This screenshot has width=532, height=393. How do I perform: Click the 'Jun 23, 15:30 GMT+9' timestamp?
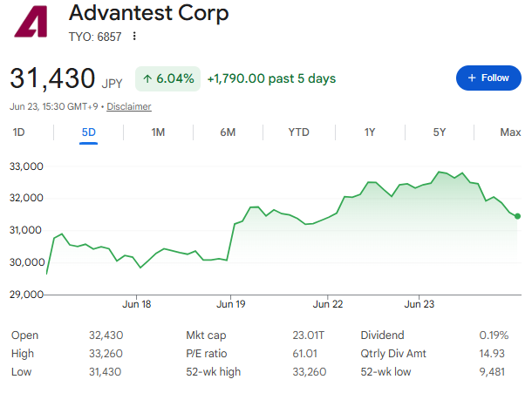(x=53, y=106)
